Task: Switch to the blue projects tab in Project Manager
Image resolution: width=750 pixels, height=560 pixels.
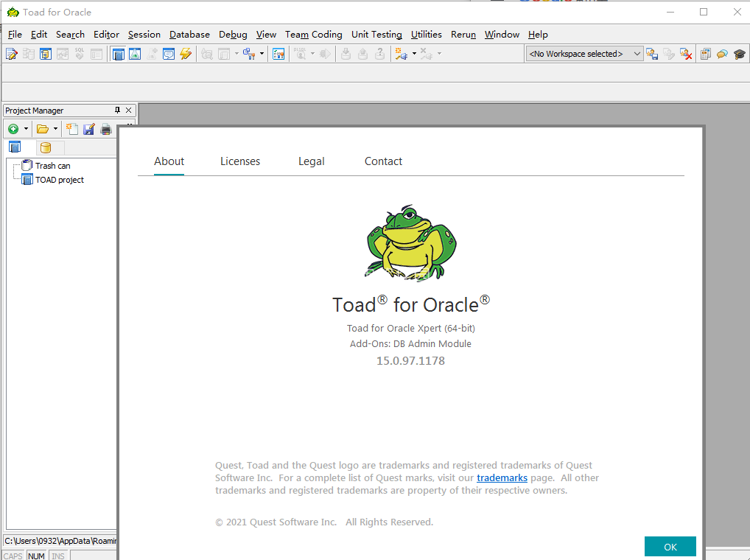Action: [15, 147]
